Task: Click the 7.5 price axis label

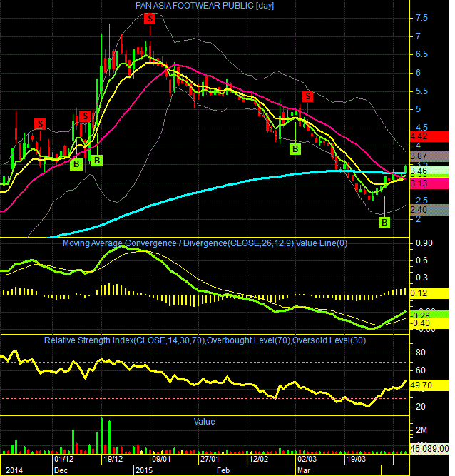Action: (421, 18)
